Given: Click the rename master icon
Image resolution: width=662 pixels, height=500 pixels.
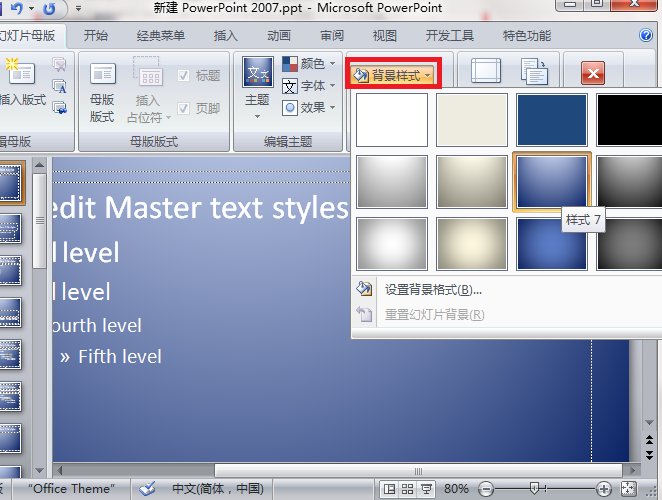Looking at the screenshot, I should (59, 86).
